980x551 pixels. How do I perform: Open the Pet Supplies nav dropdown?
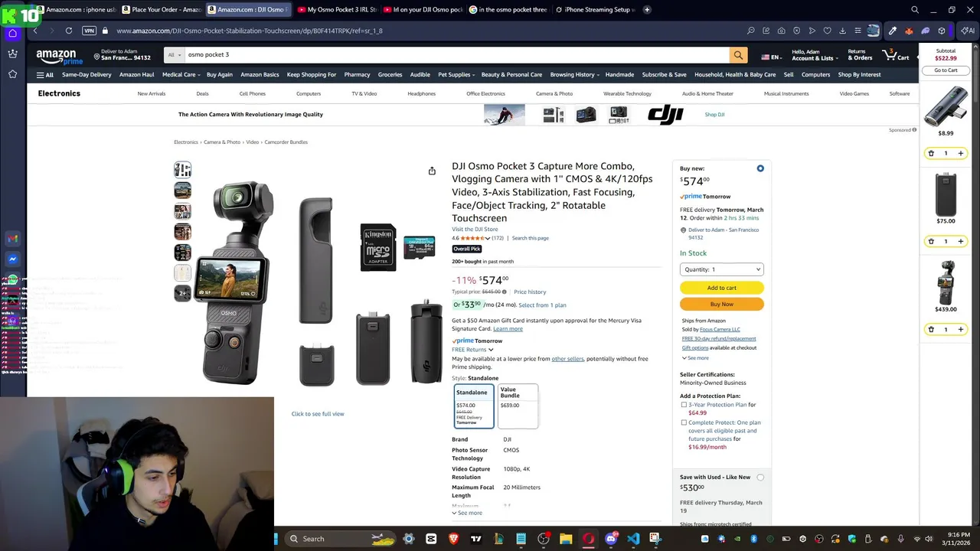456,75
